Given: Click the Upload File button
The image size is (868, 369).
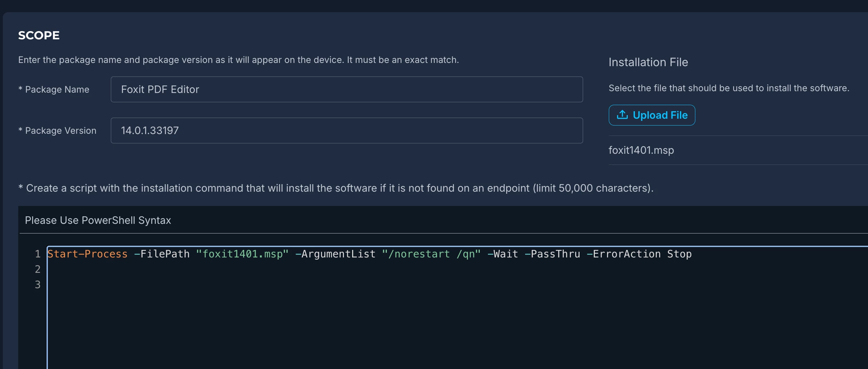Looking at the screenshot, I should (x=652, y=115).
